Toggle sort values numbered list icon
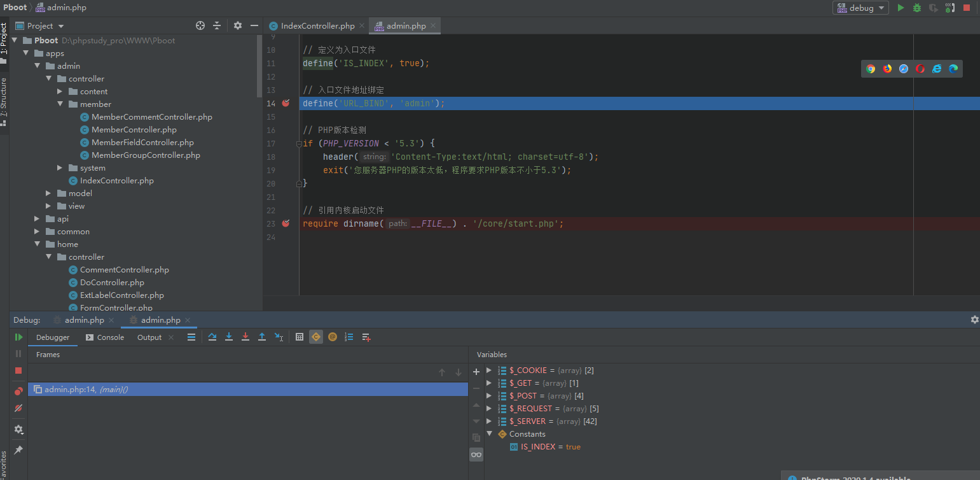Viewport: 980px width, 480px height. pyautogui.click(x=349, y=337)
